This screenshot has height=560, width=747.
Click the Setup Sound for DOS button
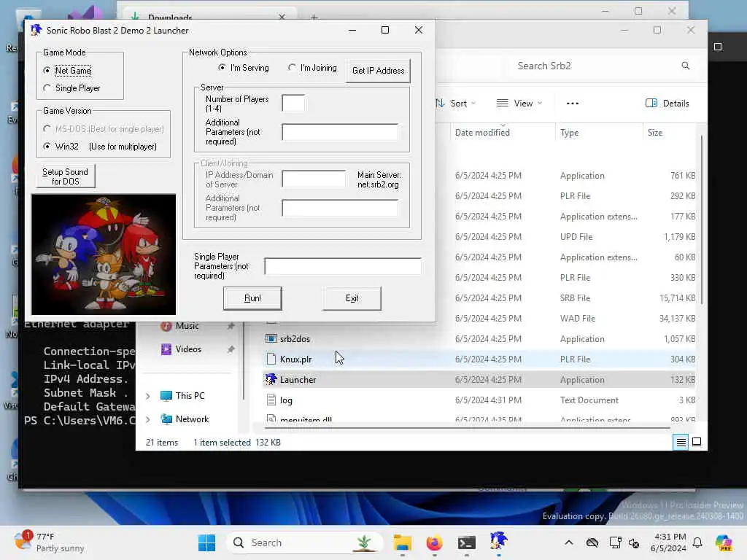[x=65, y=176]
